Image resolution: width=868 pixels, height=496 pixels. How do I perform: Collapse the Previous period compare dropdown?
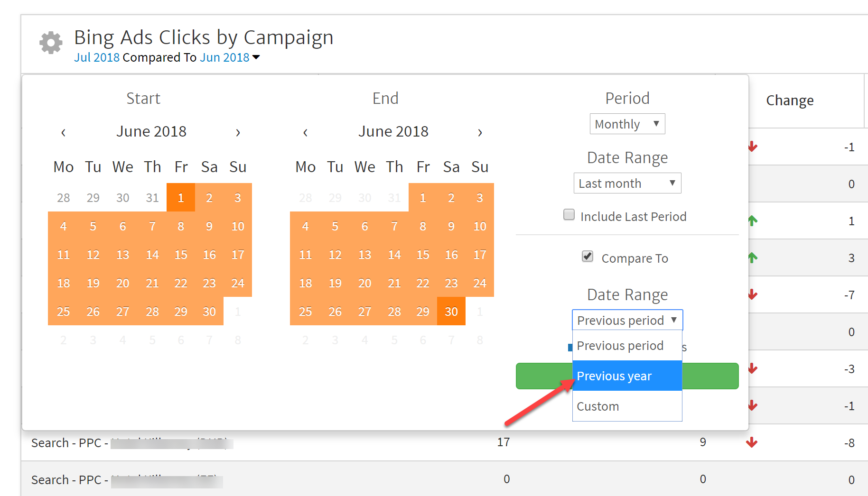pyautogui.click(x=627, y=320)
